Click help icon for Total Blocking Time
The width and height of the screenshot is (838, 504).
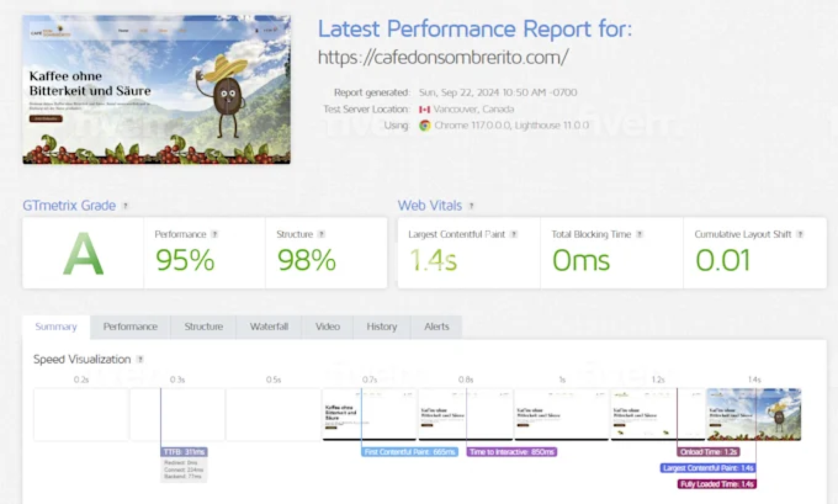point(639,234)
